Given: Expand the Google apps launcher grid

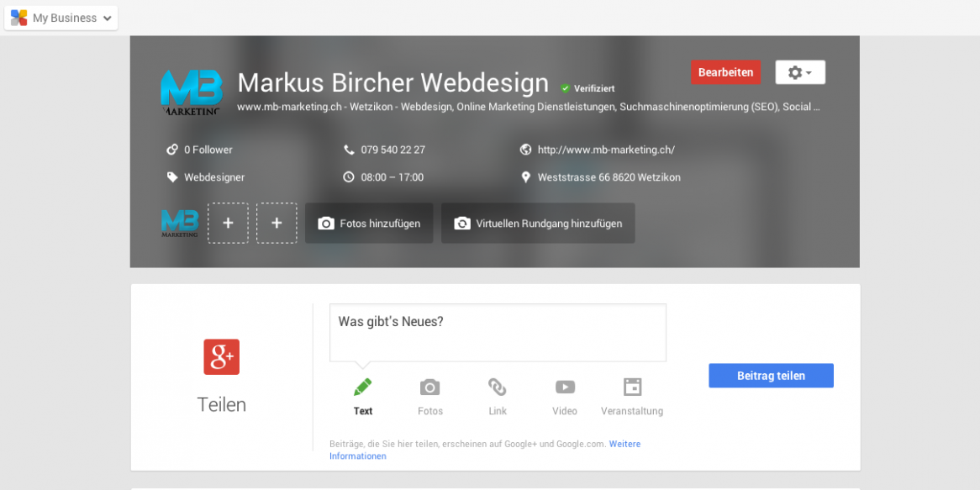Looking at the screenshot, I should [18, 17].
